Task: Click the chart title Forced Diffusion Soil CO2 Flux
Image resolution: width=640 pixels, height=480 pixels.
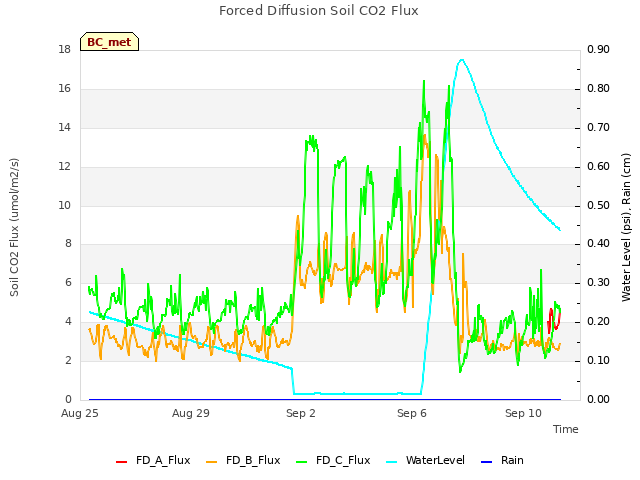Action: (319, 11)
